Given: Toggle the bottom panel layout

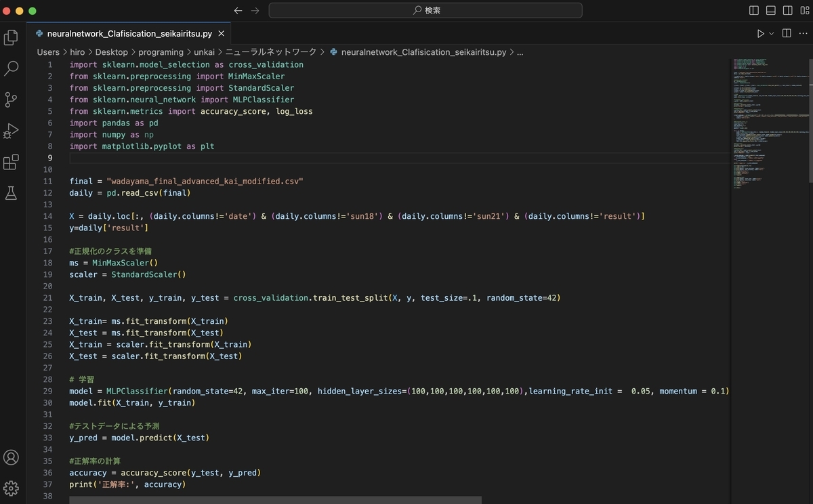Looking at the screenshot, I should (771, 11).
